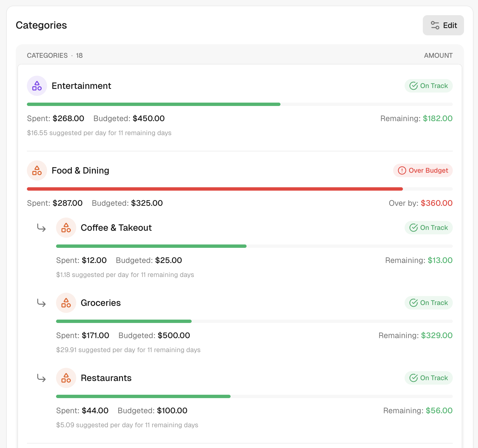
Task: Click the Food & Dining category icon
Action: coord(37,170)
